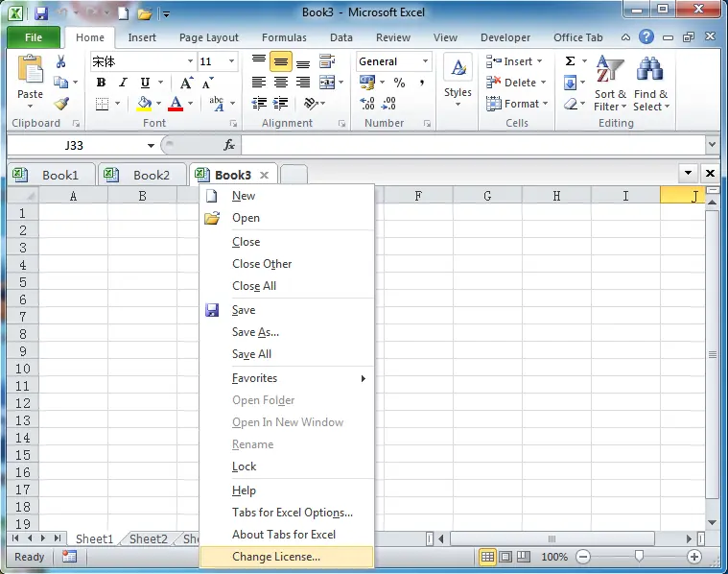Decrease font size with Shrink Font
The image size is (728, 574).
point(207,84)
